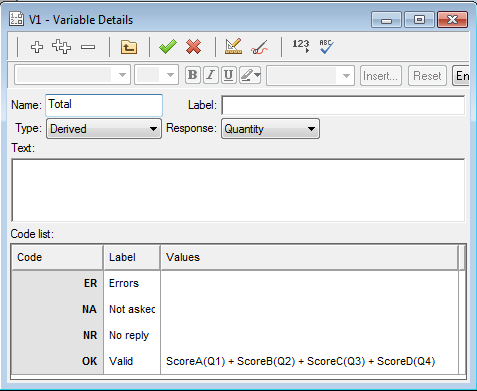Click the partially visible En language button

461,76
